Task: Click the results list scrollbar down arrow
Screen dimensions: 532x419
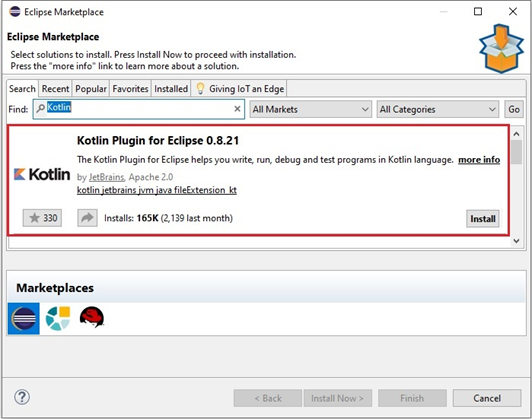Action: (x=516, y=241)
